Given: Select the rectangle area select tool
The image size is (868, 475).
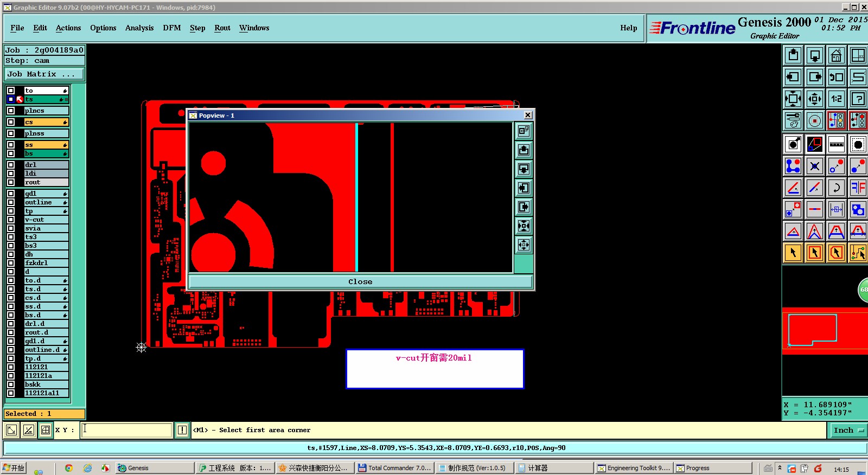Looking at the screenshot, I should 815,253.
